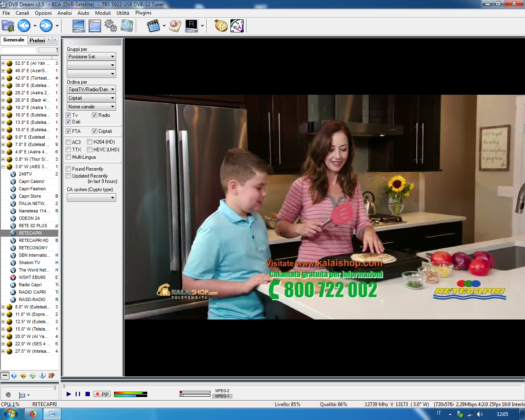
Task: Click the monitor with R icon
Action: coord(192,26)
